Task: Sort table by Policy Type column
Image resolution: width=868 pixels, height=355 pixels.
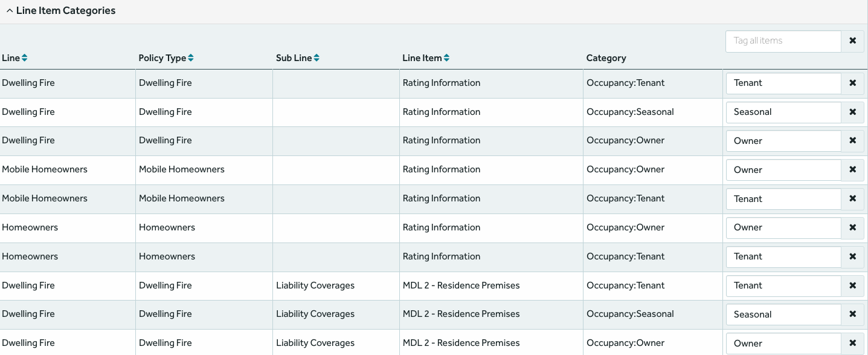Action: tap(191, 58)
